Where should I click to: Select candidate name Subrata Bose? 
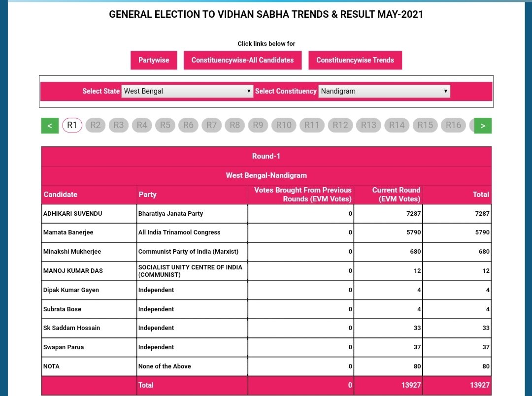click(62, 309)
